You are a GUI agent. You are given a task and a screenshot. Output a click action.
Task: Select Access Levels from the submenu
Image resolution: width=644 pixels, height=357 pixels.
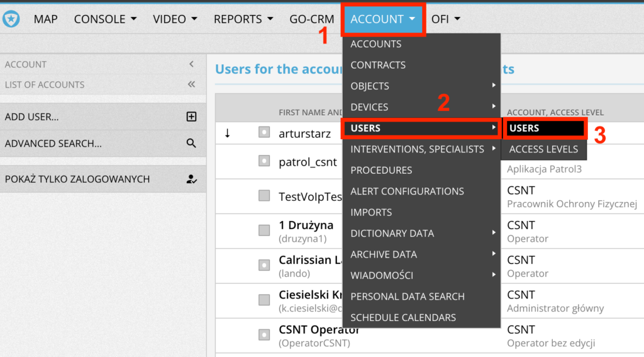tap(543, 149)
